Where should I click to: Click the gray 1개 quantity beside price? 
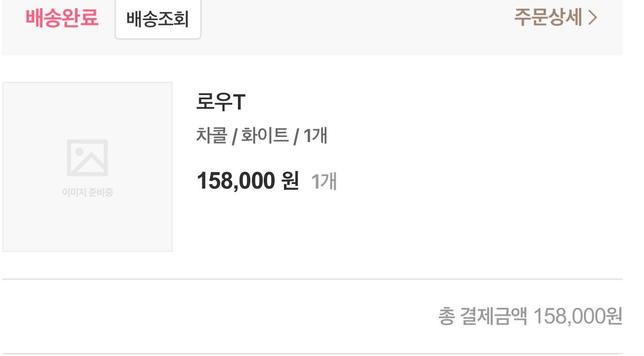tap(324, 181)
